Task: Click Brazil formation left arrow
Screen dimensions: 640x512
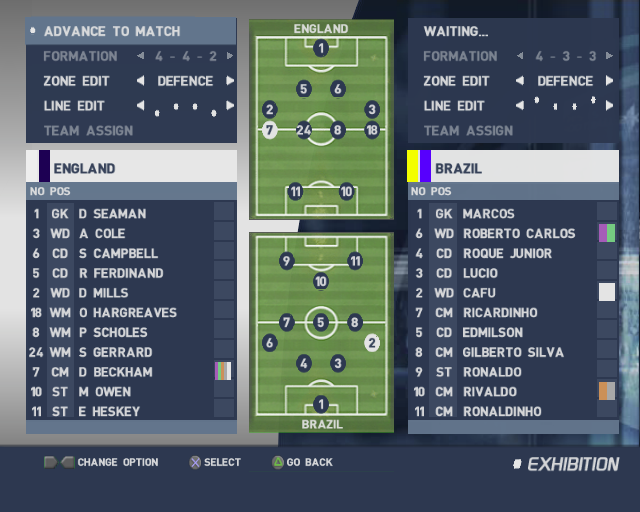Action: tap(520, 56)
